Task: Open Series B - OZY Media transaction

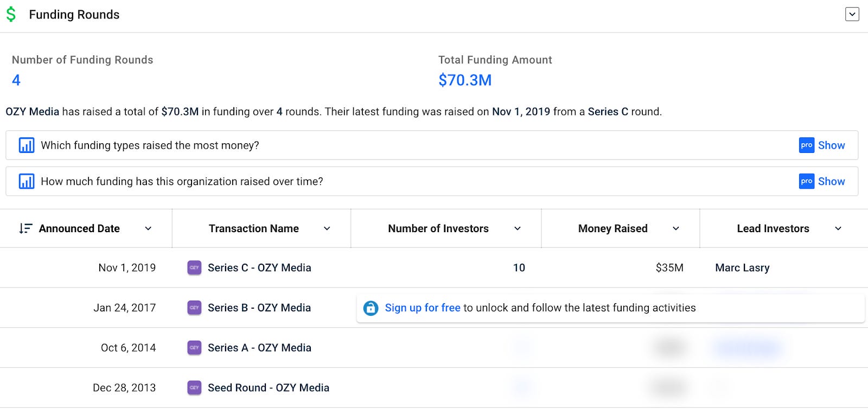Action: pyautogui.click(x=259, y=308)
